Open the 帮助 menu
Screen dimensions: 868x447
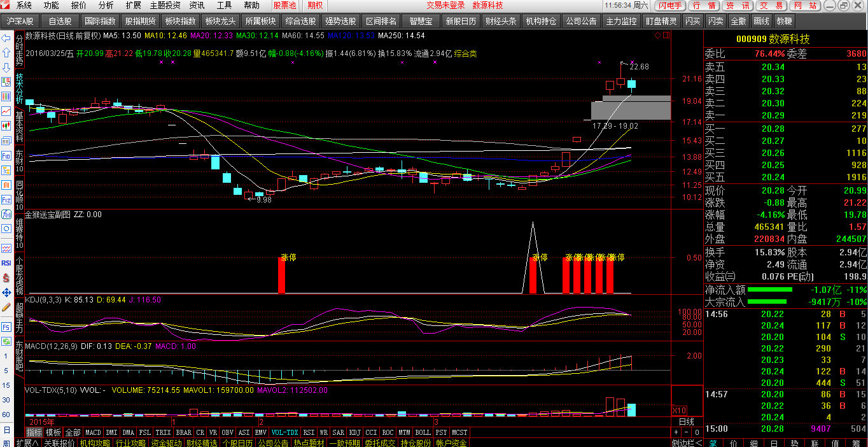252,5
